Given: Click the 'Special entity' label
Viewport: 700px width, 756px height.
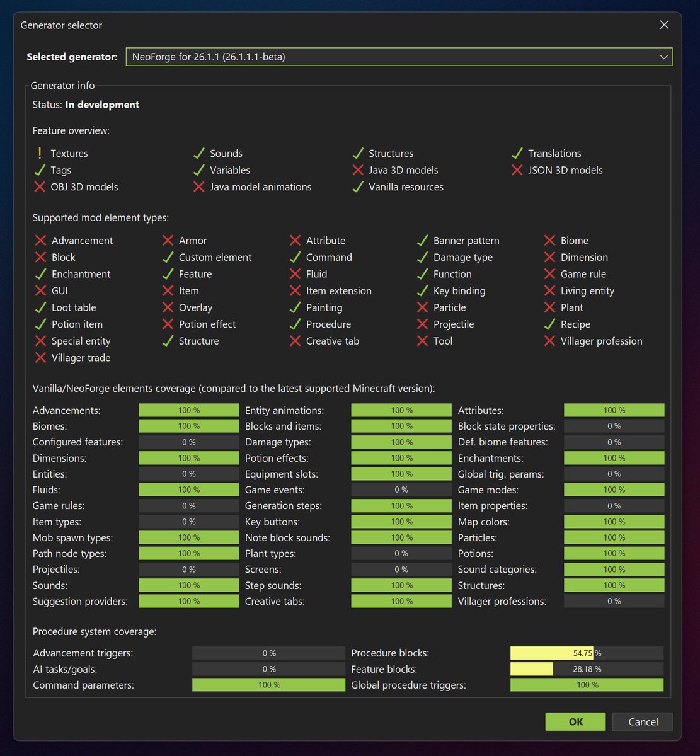Looking at the screenshot, I should 81,341.
